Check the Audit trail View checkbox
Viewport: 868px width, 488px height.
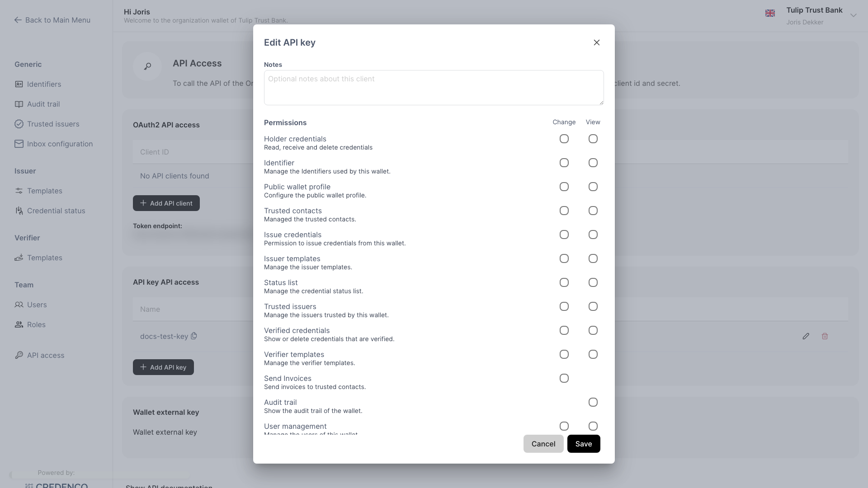coord(593,402)
